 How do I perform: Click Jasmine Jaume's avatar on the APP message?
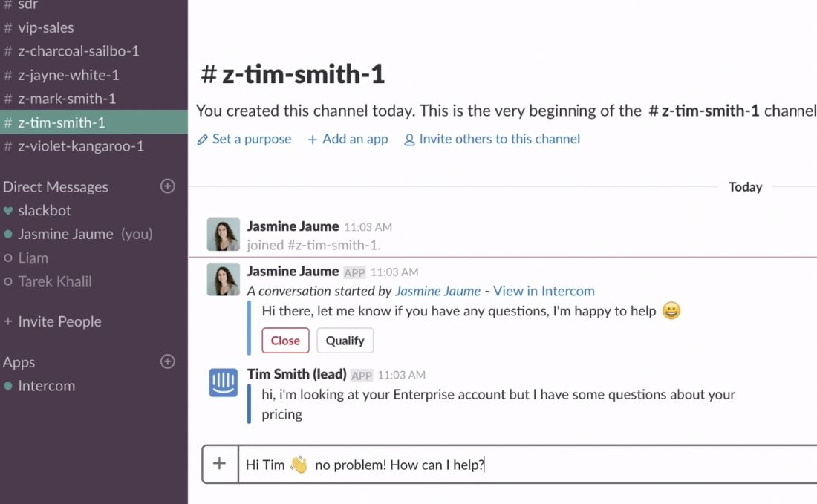click(224, 280)
